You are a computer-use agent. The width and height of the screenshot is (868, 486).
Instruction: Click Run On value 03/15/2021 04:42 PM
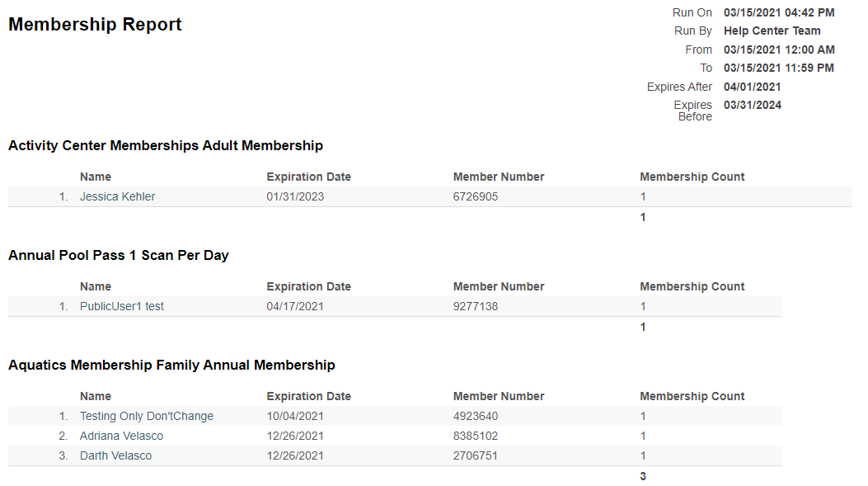click(x=779, y=12)
